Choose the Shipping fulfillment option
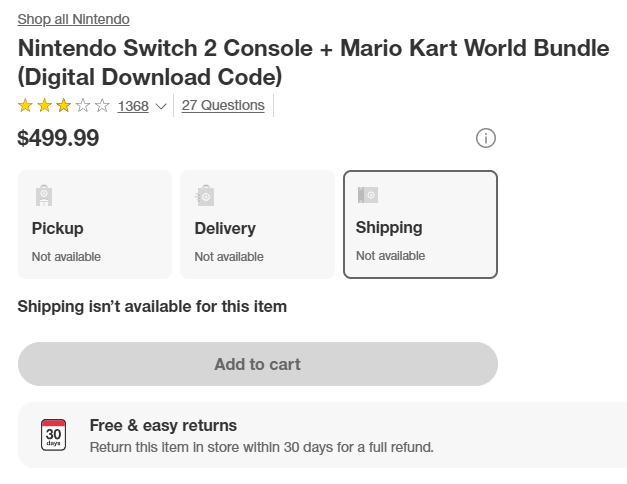 click(420, 224)
